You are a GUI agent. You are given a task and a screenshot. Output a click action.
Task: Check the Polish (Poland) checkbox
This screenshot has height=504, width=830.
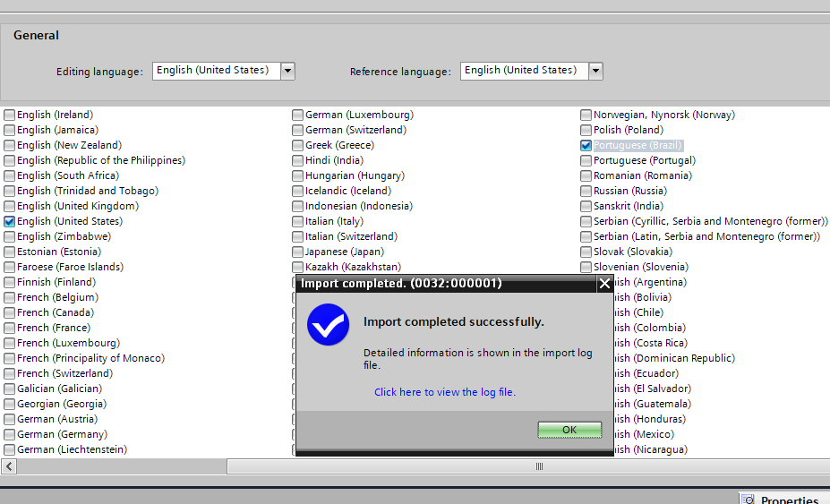[x=586, y=130]
